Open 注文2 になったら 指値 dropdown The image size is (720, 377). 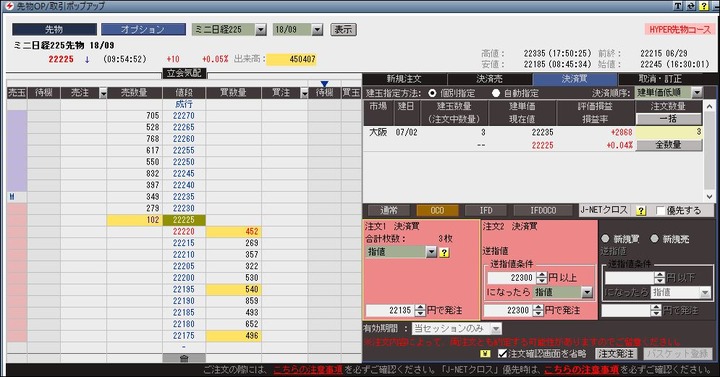587,292
